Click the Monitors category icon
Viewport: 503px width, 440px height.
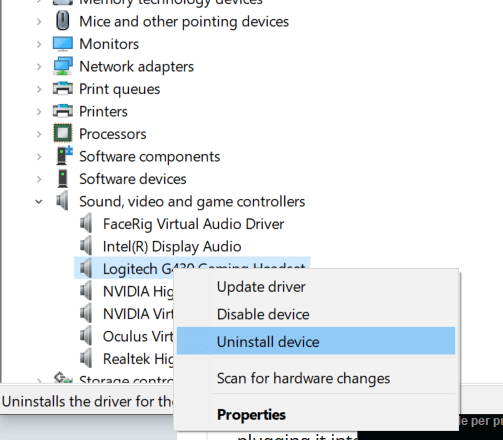tap(63, 44)
